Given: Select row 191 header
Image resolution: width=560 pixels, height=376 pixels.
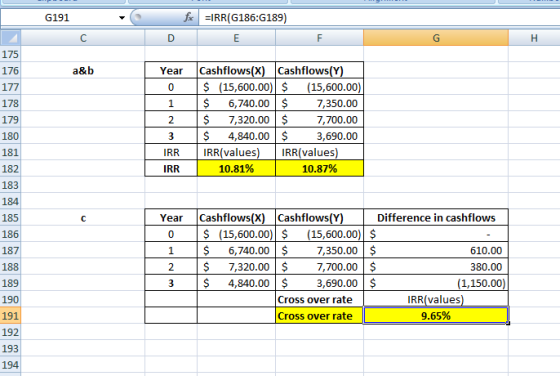Looking at the screenshot, I should pos(10,316).
